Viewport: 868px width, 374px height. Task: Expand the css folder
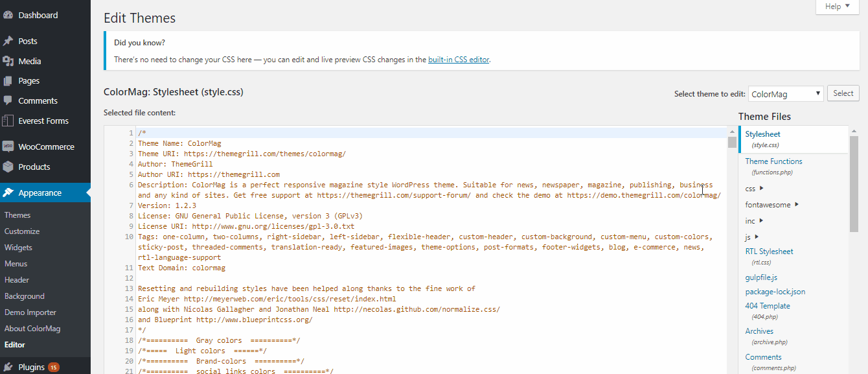pos(755,189)
